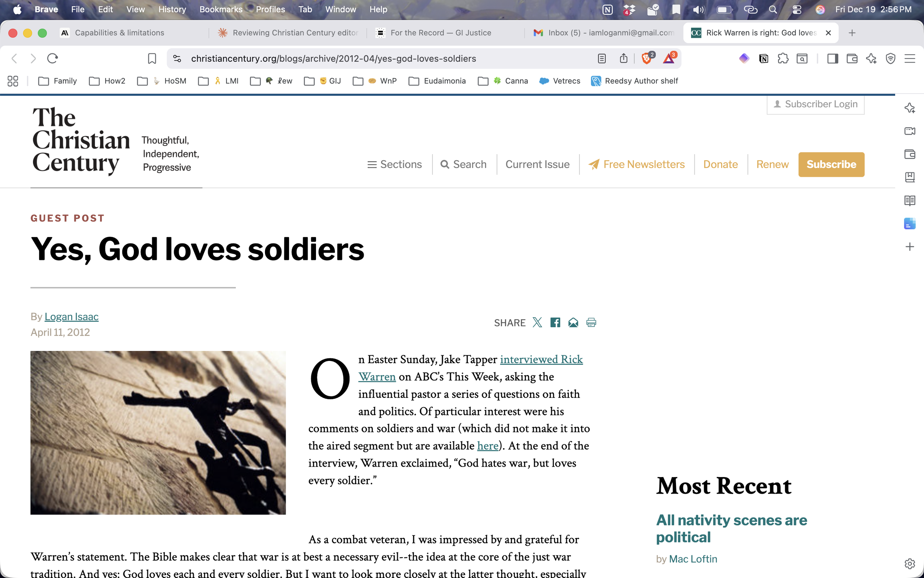Toggle the browser sidebar panel
Screen dimensions: 924x578
[832, 58]
